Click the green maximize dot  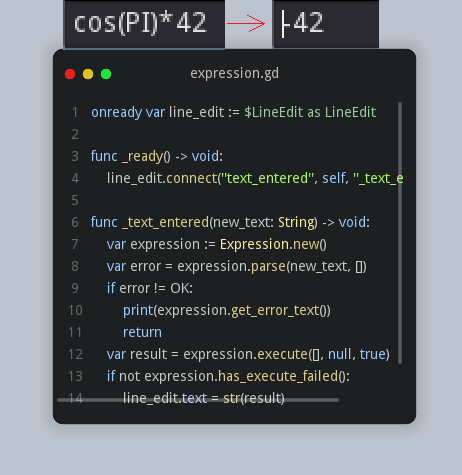(x=106, y=74)
